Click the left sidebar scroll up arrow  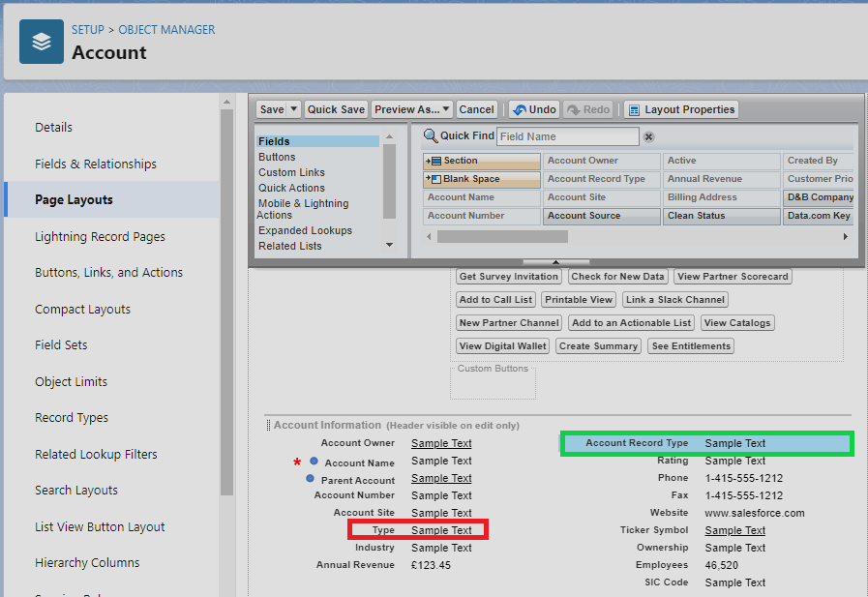226,102
